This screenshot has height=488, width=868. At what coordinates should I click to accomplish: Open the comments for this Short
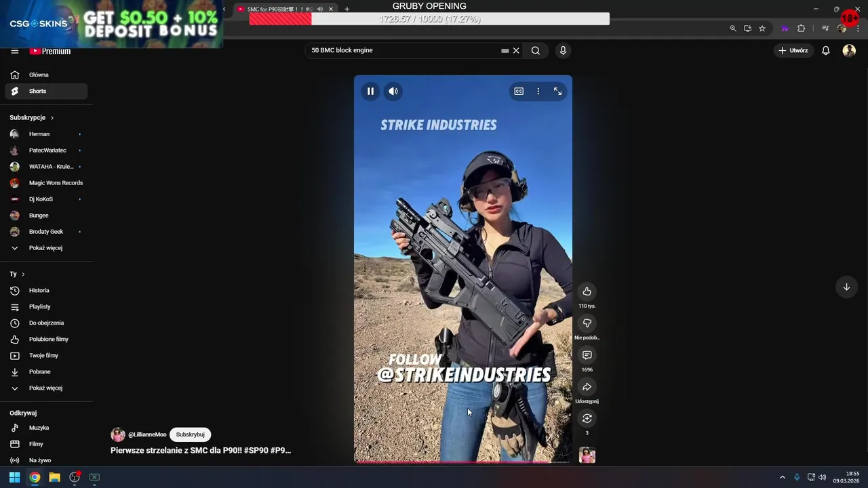pyautogui.click(x=587, y=355)
